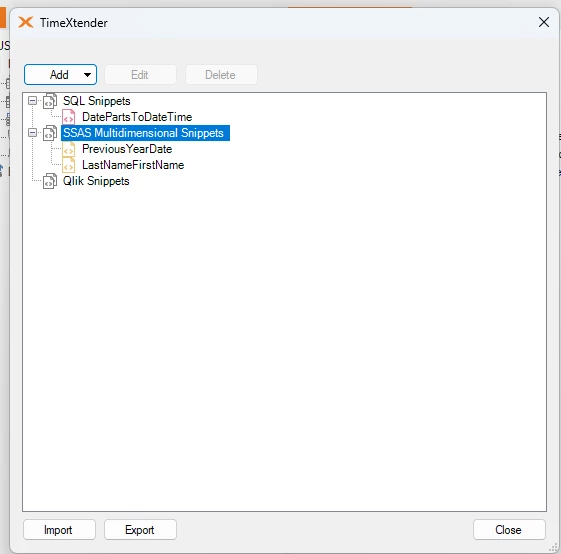This screenshot has width=561, height=554.
Task: Close the TimeXtender dialog window
Action: [x=543, y=22]
